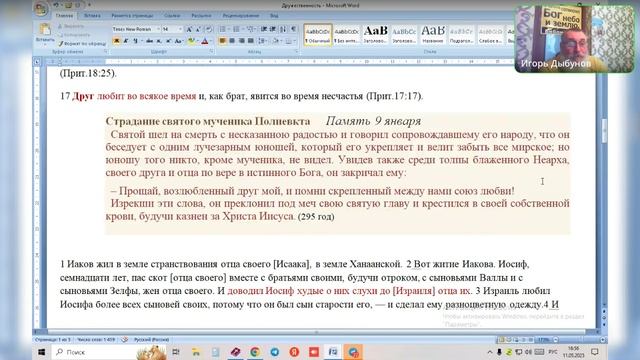Open the Office button menu

click(x=41, y=9)
